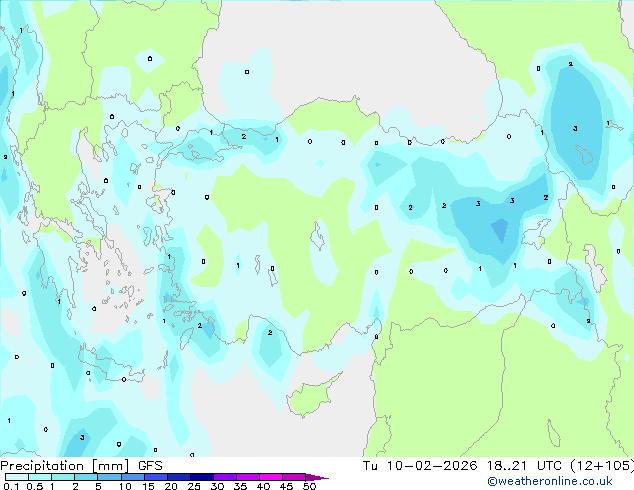Viewport: 634px width, 490px height.
Task: Click the '40' legend label
Action: tap(263, 486)
